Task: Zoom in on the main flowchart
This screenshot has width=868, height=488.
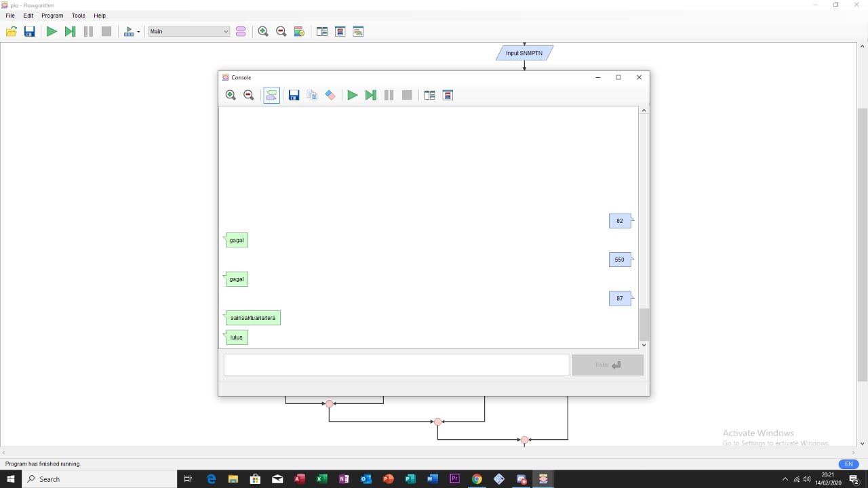Action: (x=263, y=31)
